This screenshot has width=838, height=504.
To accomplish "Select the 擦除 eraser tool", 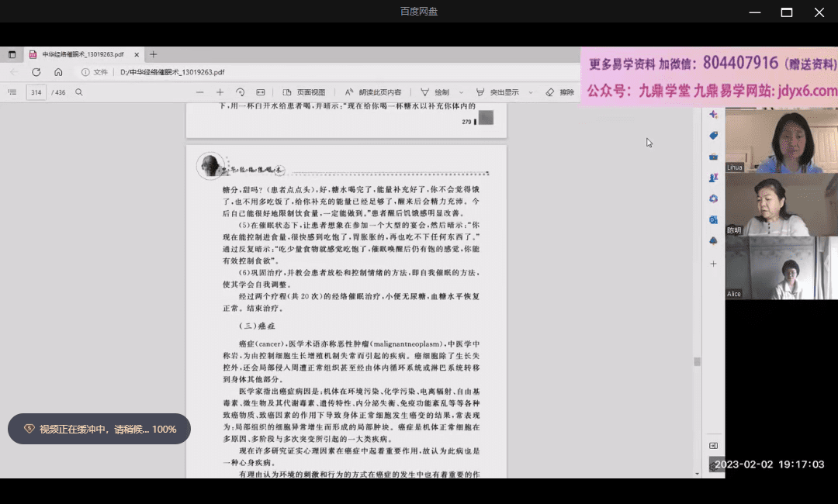I will pyautogui.click(x=560, y=92).
